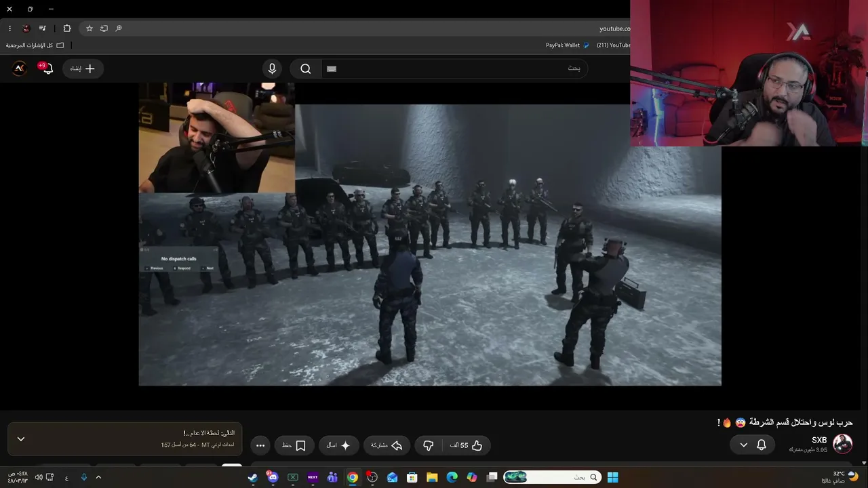Open Copilot from the taskbar
868x488 pixels.
click(472, 477)
